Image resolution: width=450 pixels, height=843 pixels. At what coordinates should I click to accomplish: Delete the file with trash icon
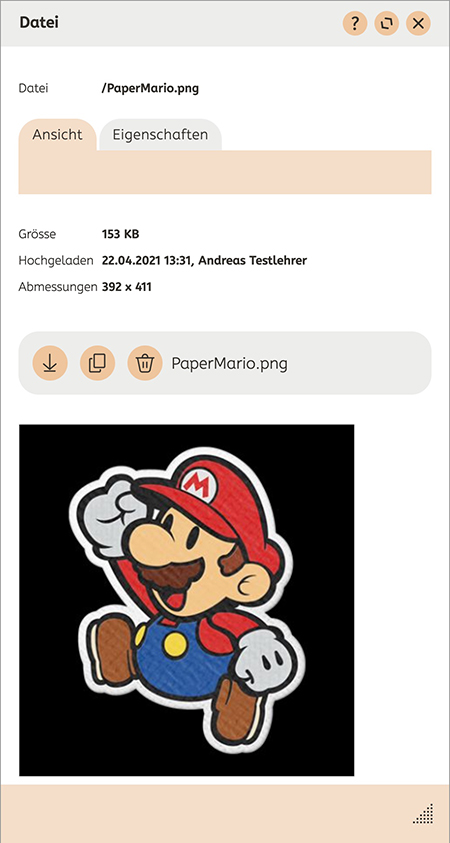pos(145,363)
